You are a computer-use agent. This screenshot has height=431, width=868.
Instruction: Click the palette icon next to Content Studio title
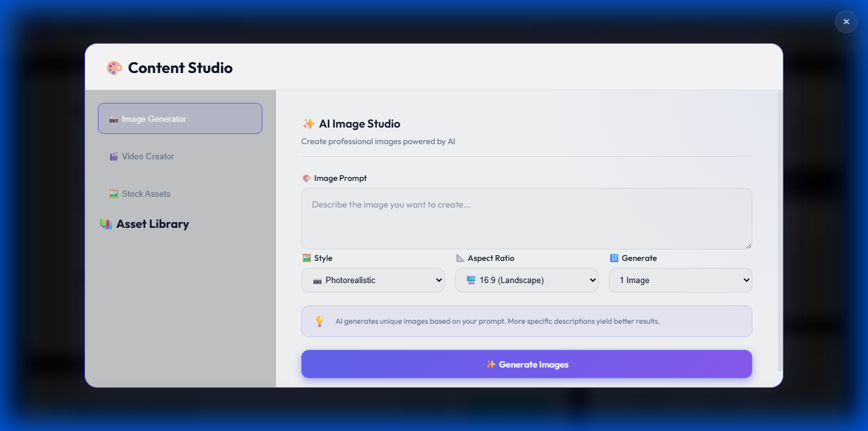[114, 67]
